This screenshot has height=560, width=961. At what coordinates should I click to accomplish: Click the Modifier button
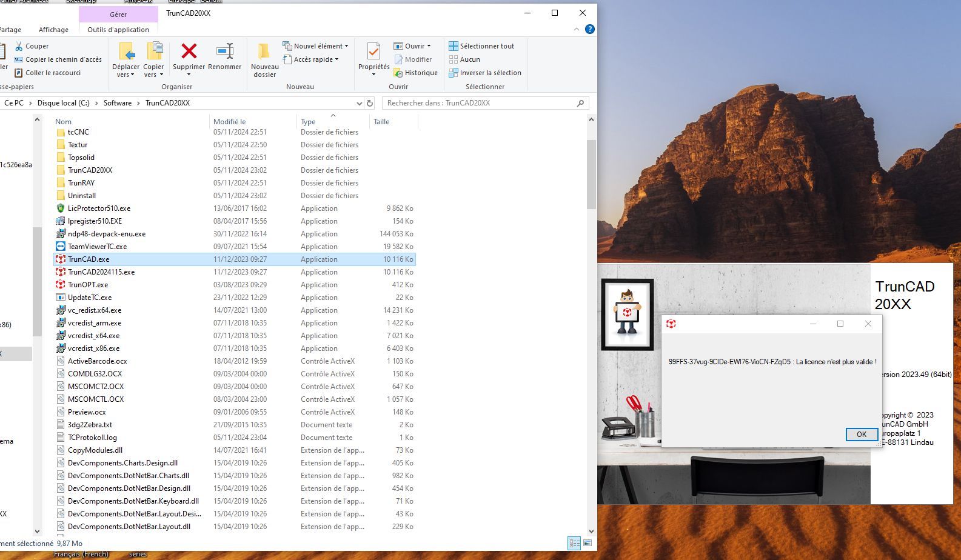[413, 59]
